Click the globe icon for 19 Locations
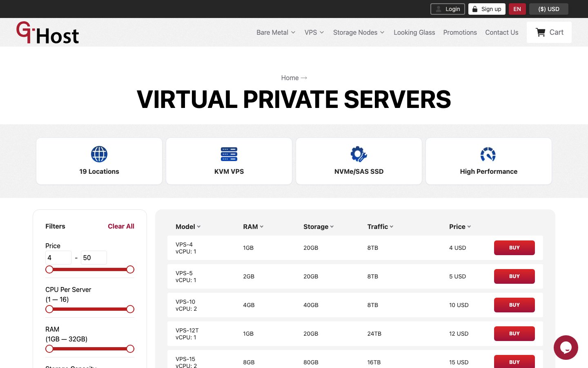The image size is (588, 368). pos(99,154)
